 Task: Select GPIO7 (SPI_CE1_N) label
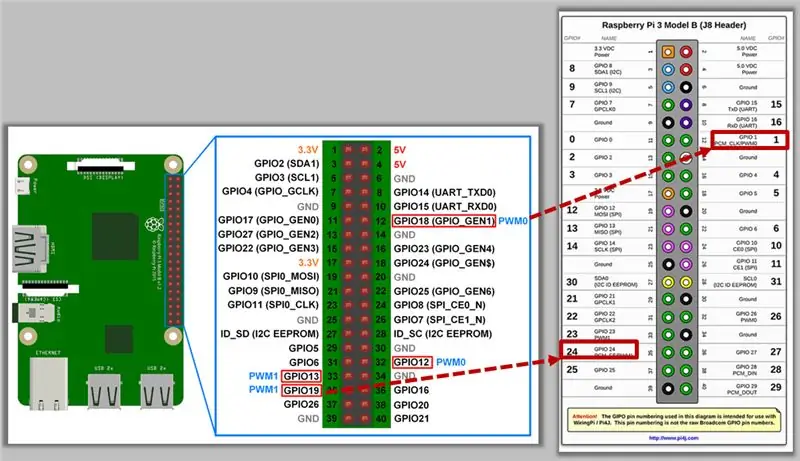[x=439, y=320]
